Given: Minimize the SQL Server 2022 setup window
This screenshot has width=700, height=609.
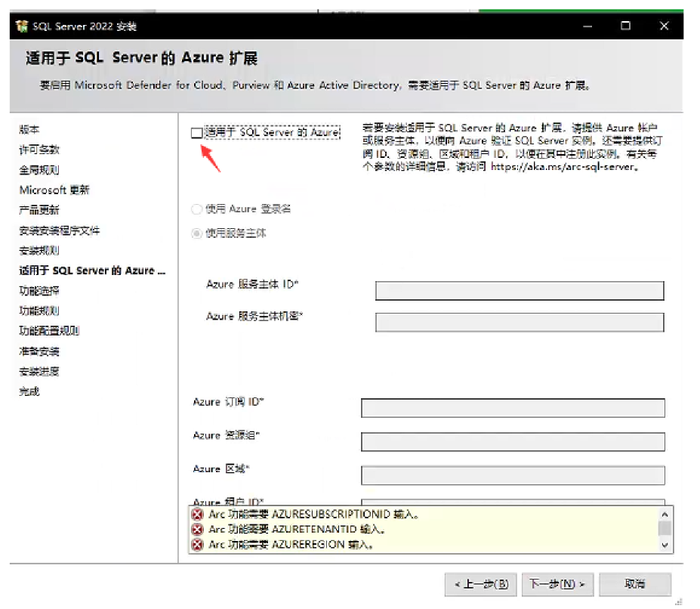Looking at the screenshot, I should click(x=587, y=26).
